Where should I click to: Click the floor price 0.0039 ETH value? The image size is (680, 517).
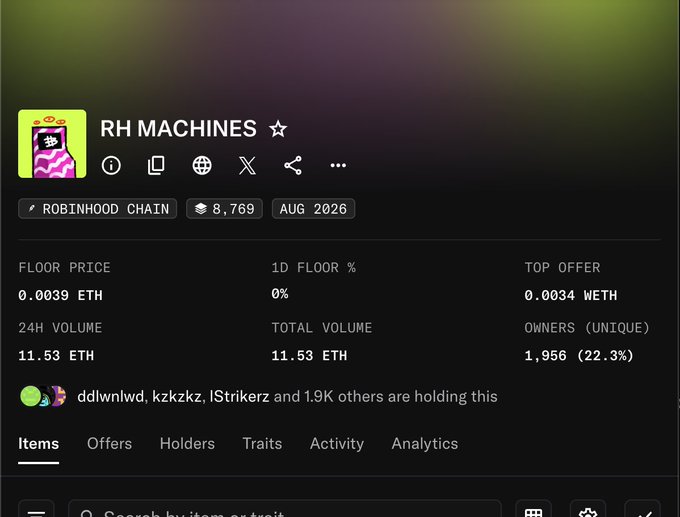pos(60,295)
